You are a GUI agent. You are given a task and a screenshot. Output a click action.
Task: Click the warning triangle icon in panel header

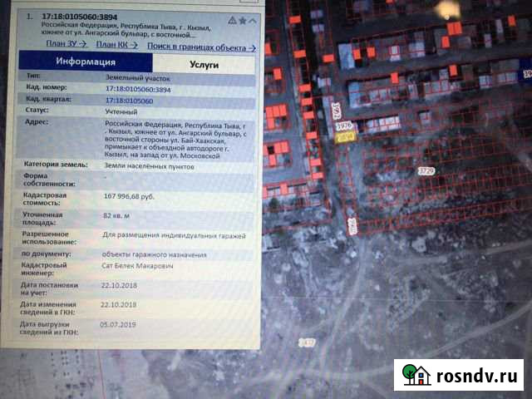[232, 20]
